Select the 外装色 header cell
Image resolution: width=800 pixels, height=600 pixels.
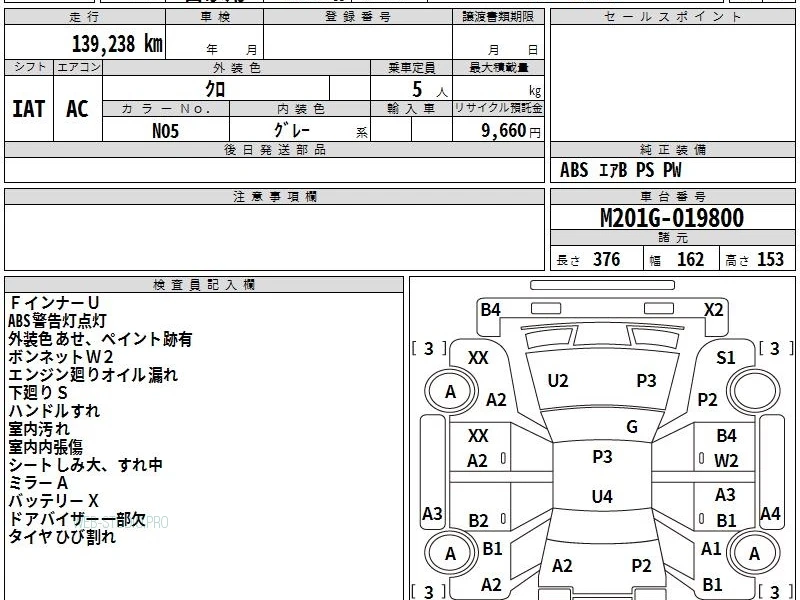tap(236, 68)
